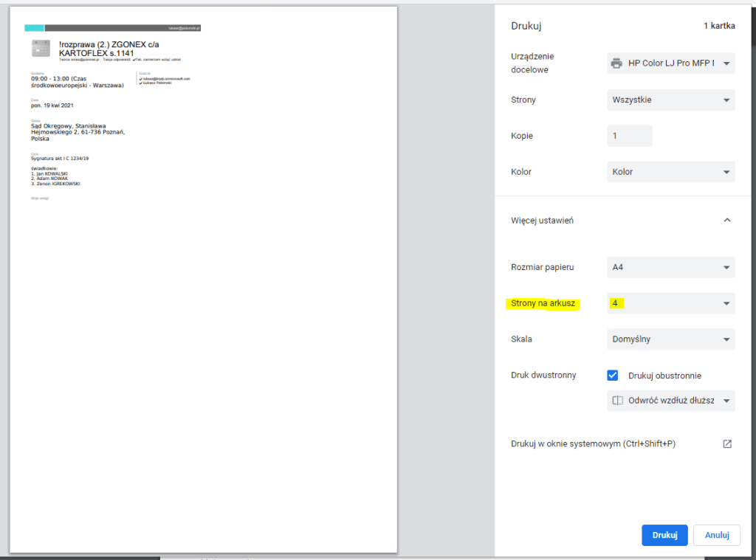Screen dimensions: 756x560
Task: Collapse Więcej ustawień using the chevron arrow
Action: [x=726, y=220]
